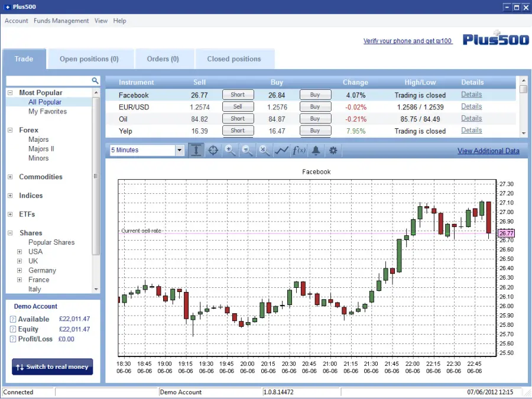Select the zoom in tool on the chart

pyautogui.click(x=229, y=150)
